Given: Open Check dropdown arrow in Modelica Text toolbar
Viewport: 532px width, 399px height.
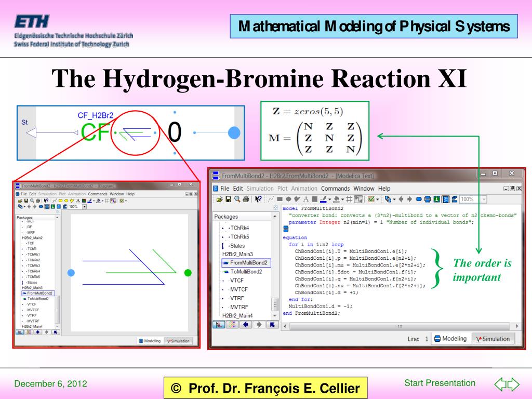Looking at the screenshot, I should point(378,199).
